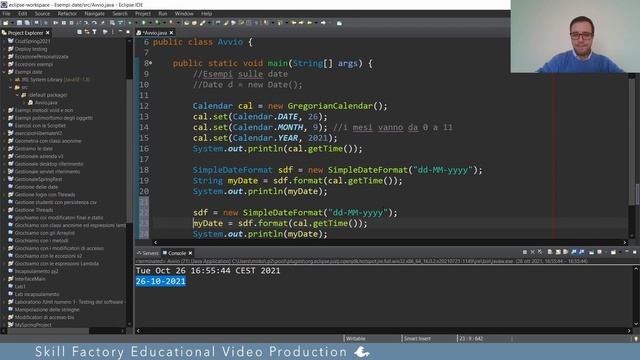Click the green Run toolbar button

tap(143, 23)
